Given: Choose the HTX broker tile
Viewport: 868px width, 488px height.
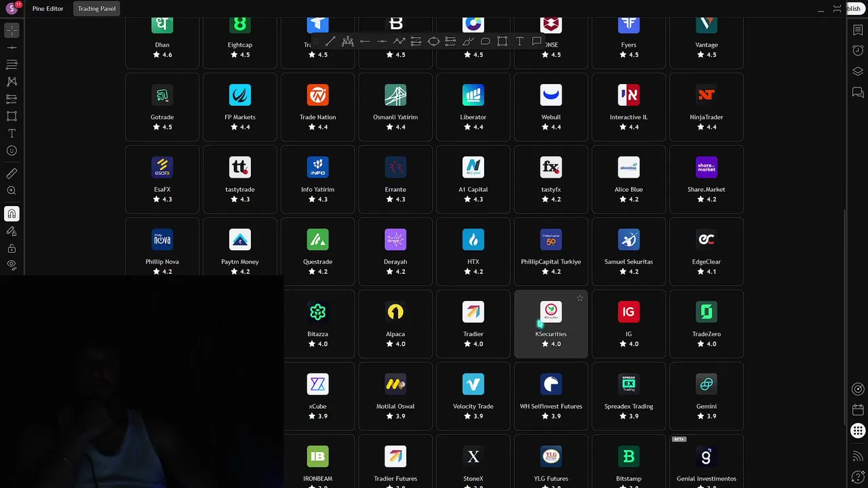Looking at the screenshot, I should point(473,252).
